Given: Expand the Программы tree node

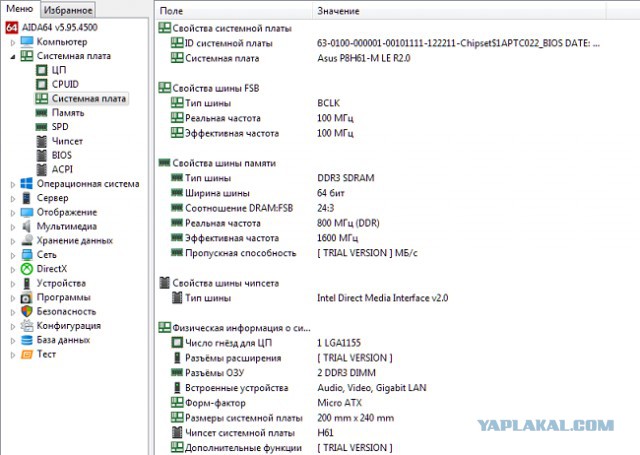Looking at the screenshot, I should [x=13, y=298].
